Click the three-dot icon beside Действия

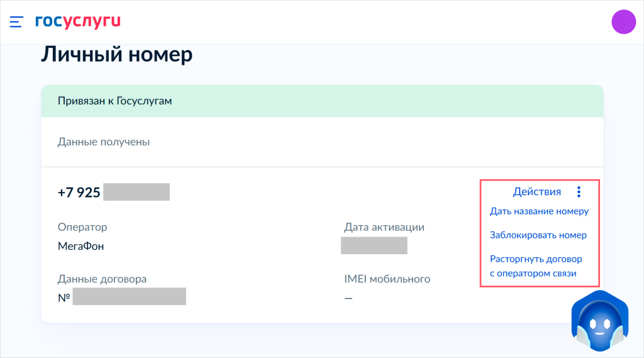click(x=579, y=192)
